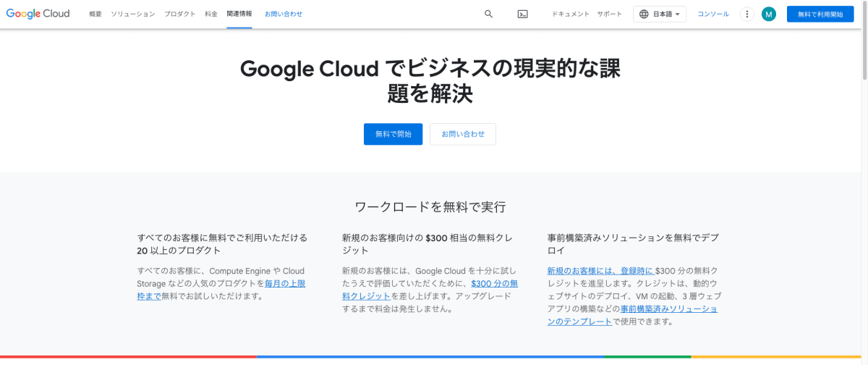This screenshot has height=365, width=868.
Task: Click the コンソール link
Action: click(713, 14)
